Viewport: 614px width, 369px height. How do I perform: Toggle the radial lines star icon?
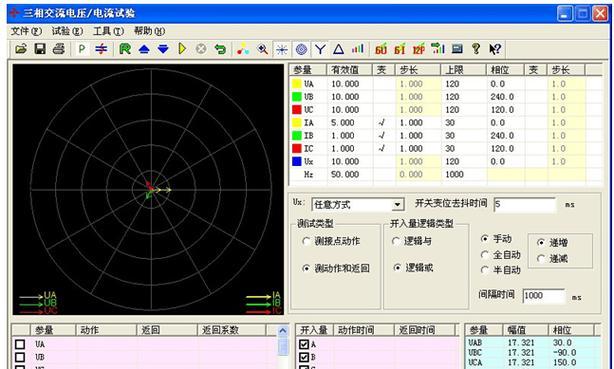pyautogui.click(x=282, y=49)
